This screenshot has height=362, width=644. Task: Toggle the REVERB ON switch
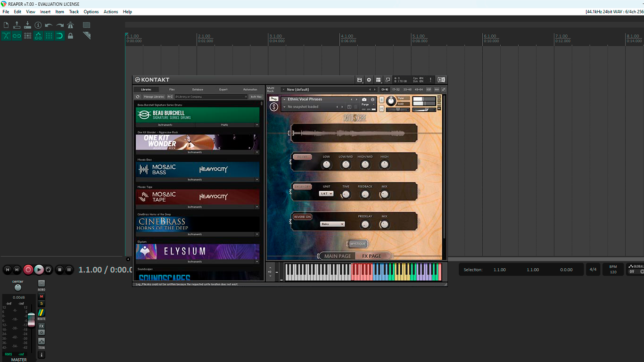[302, 217]
